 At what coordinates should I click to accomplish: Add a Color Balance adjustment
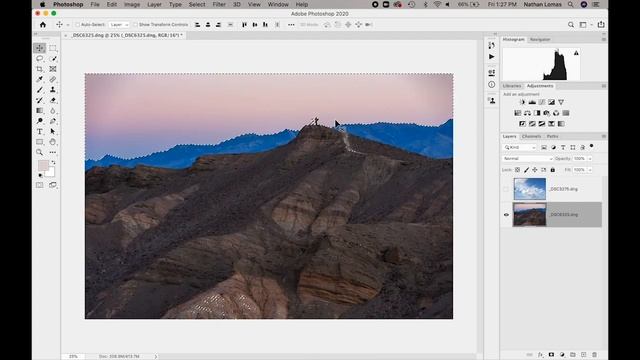pos(527,113)
